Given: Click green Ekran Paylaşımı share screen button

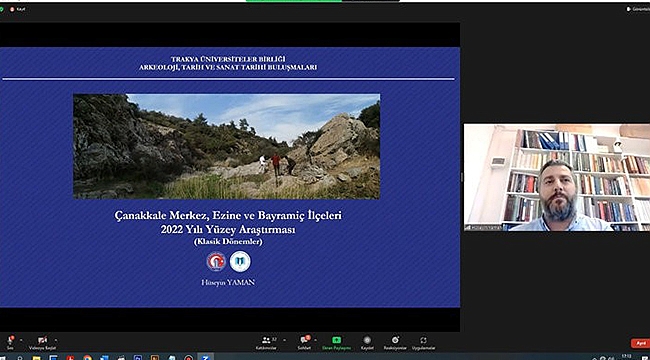Looking at the screenshot, I should point(337,343).
